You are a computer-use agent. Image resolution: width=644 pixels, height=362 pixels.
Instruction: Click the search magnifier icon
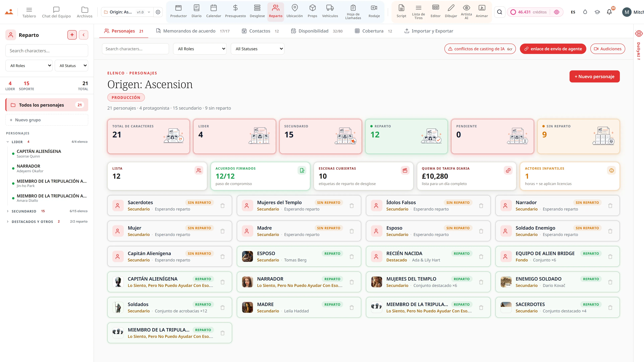point(499,12)
